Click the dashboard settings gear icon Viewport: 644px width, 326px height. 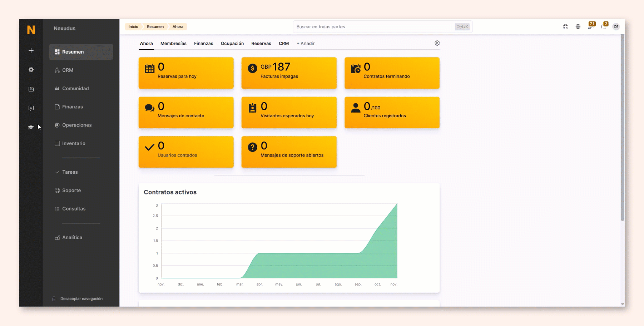pyautogui.click(x=437, y=43)
